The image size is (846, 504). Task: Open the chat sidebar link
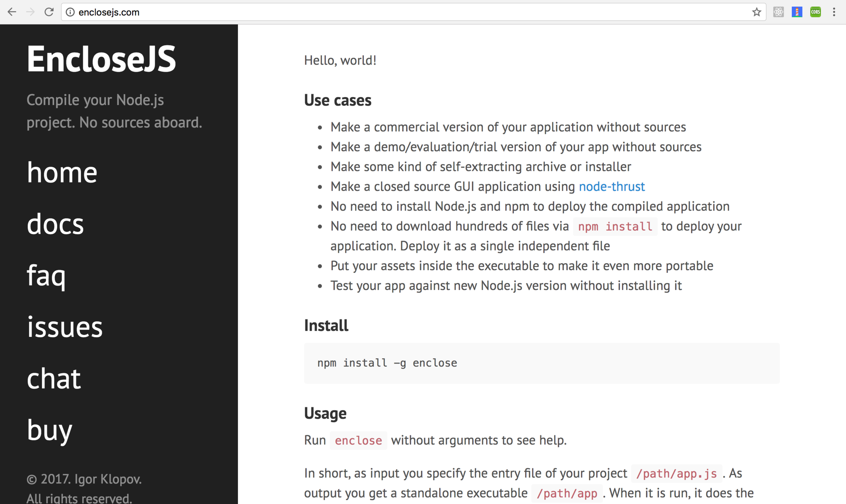tap(54, 379)
